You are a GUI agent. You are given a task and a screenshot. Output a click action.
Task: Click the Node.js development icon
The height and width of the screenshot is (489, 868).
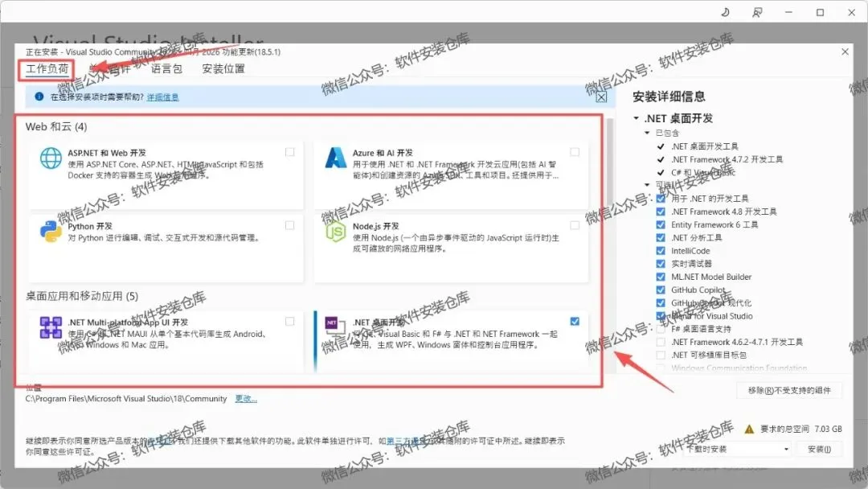[335, 232]
